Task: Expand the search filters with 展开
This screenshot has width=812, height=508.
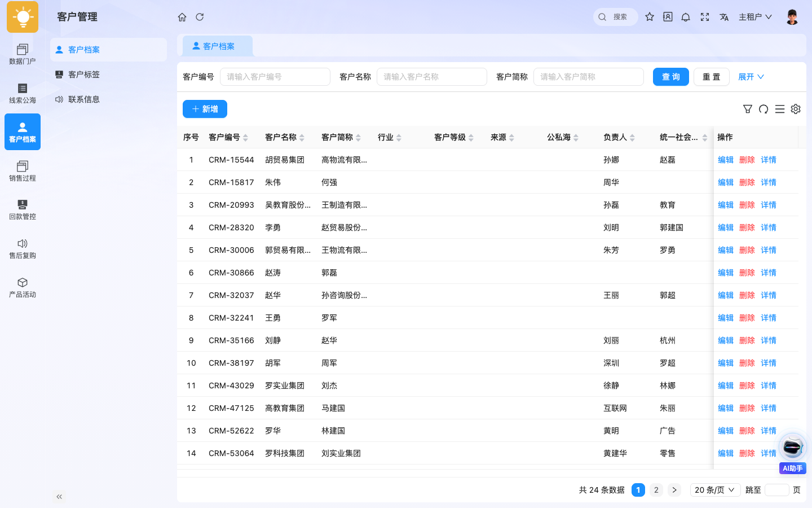Action: click(x=751, y=77)
